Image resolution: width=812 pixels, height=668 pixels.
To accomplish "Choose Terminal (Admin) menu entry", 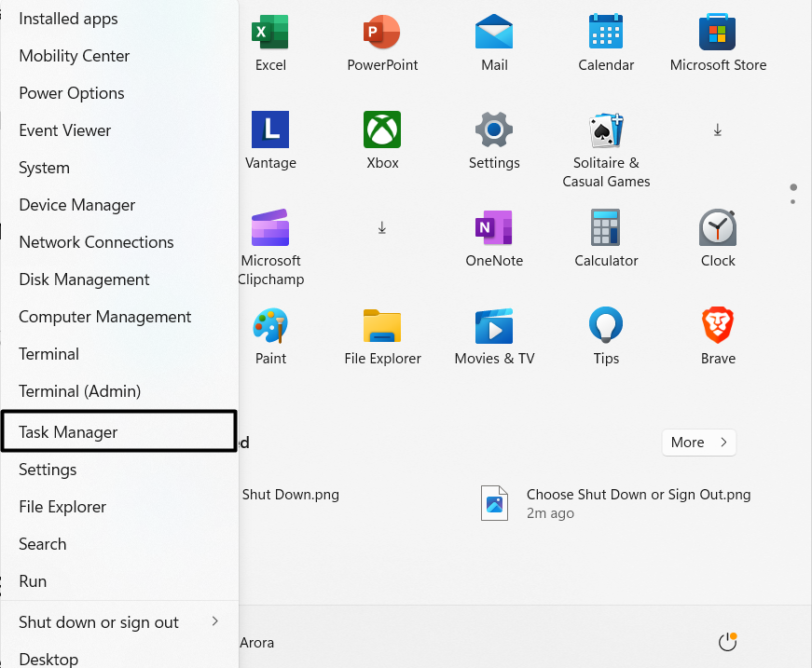I will 80,391.
